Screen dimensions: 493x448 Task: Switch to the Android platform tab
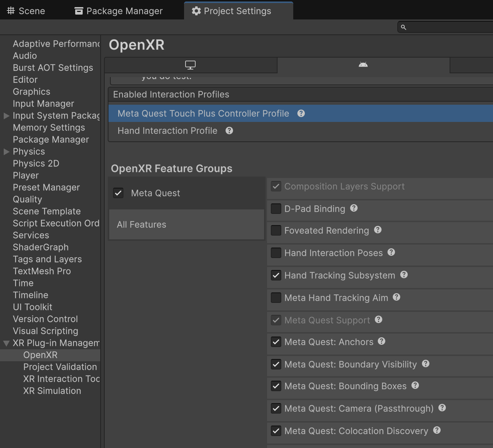[x=363, y=65]
